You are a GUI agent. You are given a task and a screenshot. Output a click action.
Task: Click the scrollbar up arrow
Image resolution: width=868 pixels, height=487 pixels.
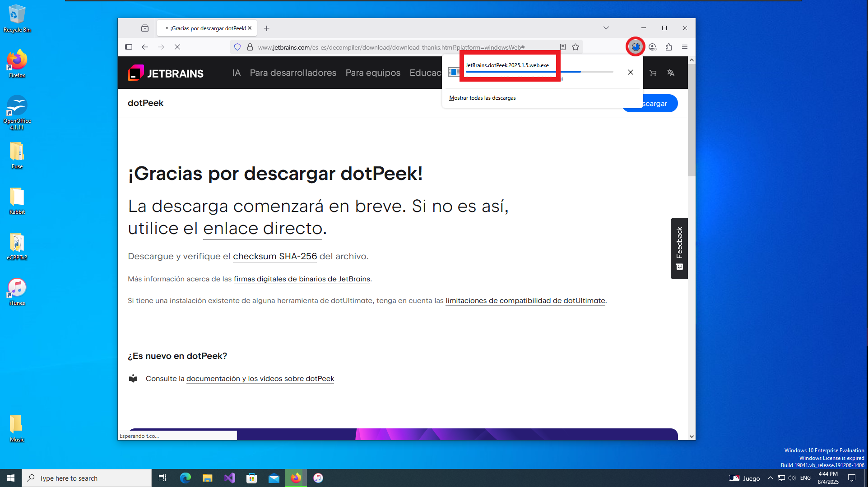tap(692, 60)
